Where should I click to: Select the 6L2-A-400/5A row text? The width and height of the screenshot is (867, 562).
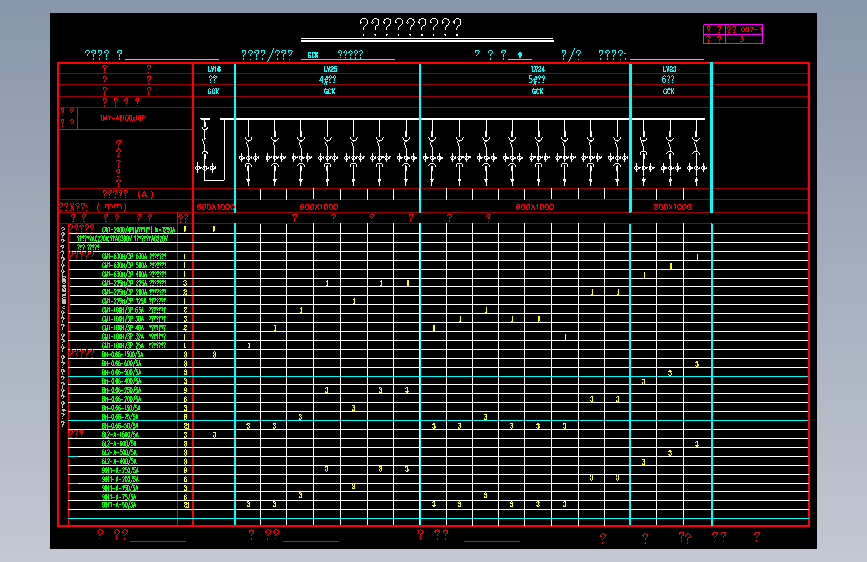click(119, 461)
